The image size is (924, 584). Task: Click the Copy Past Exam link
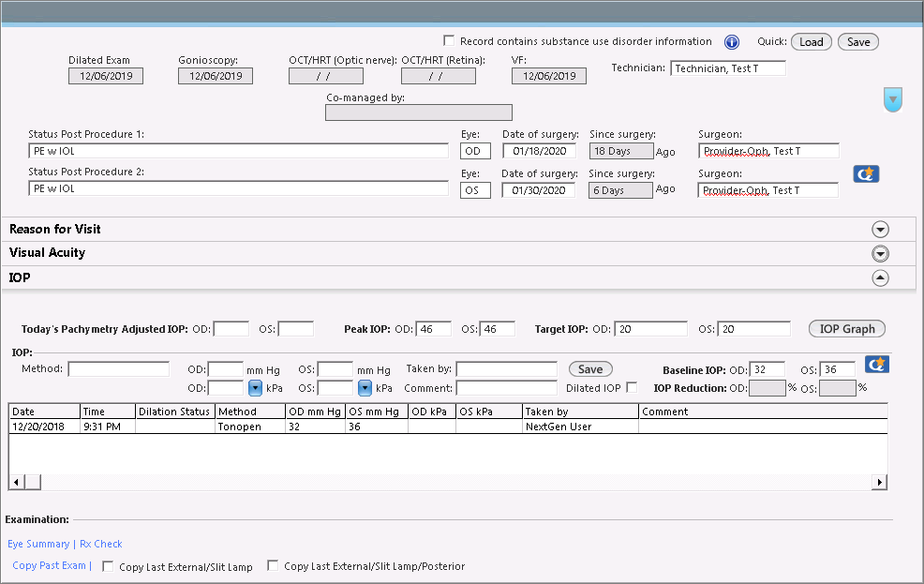(x=49, y=565)
